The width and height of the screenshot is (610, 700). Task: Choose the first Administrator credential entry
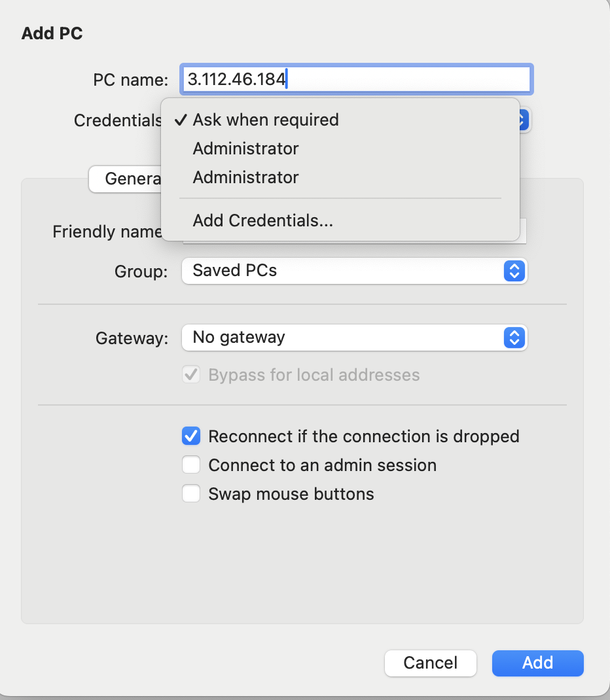(245, 149)
